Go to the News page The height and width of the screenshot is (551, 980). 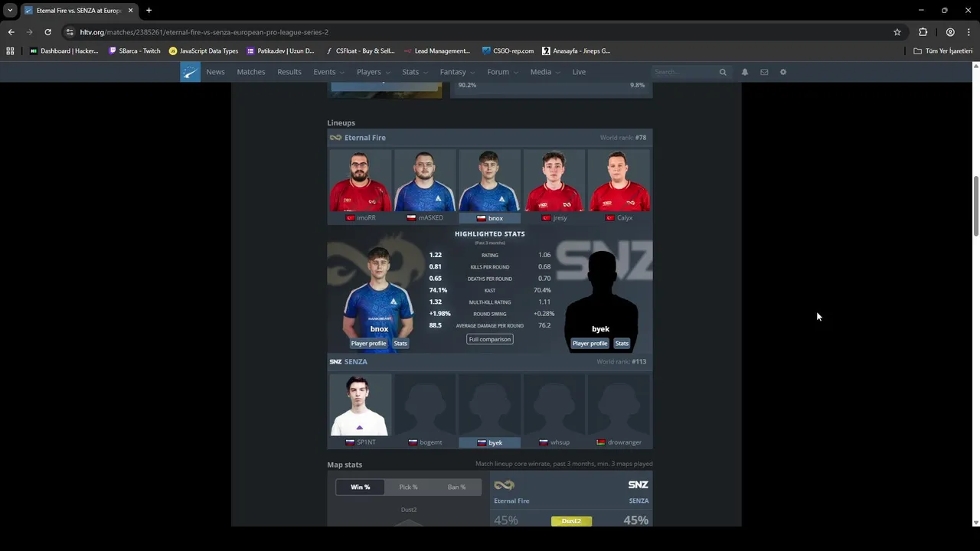(x=215, y=72)
